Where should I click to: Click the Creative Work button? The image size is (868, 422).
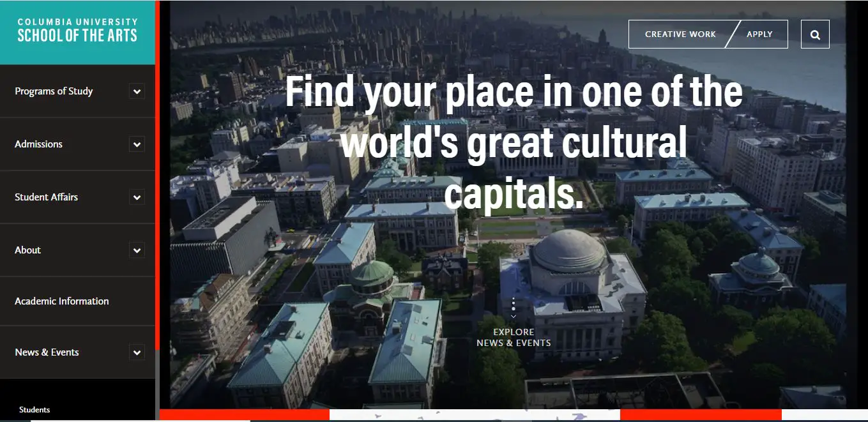point(679,34)
